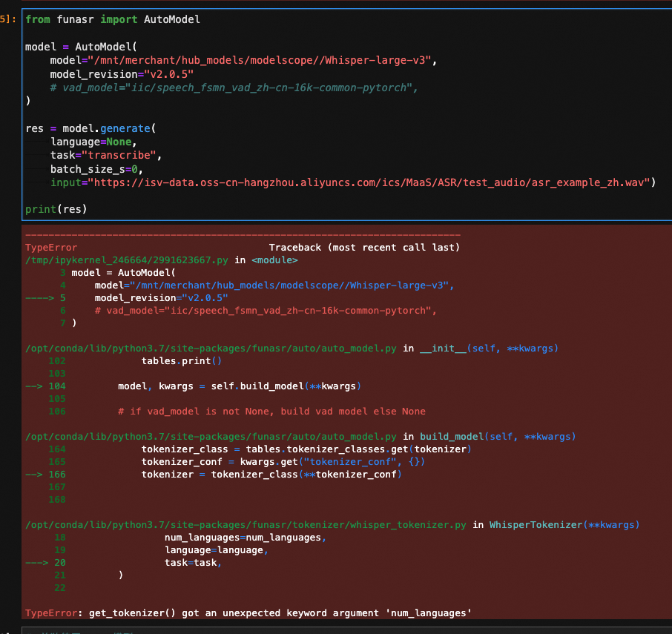Click the task="transcribe" argument

[x=106, y=156]
